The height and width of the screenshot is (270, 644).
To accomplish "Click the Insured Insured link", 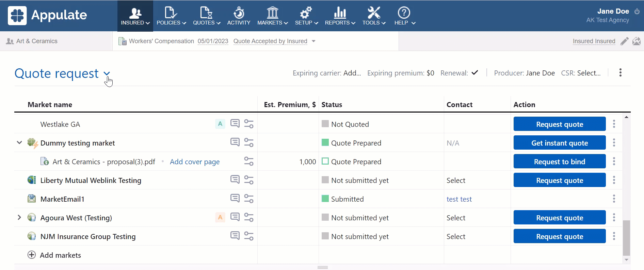I will coord(594,41).
